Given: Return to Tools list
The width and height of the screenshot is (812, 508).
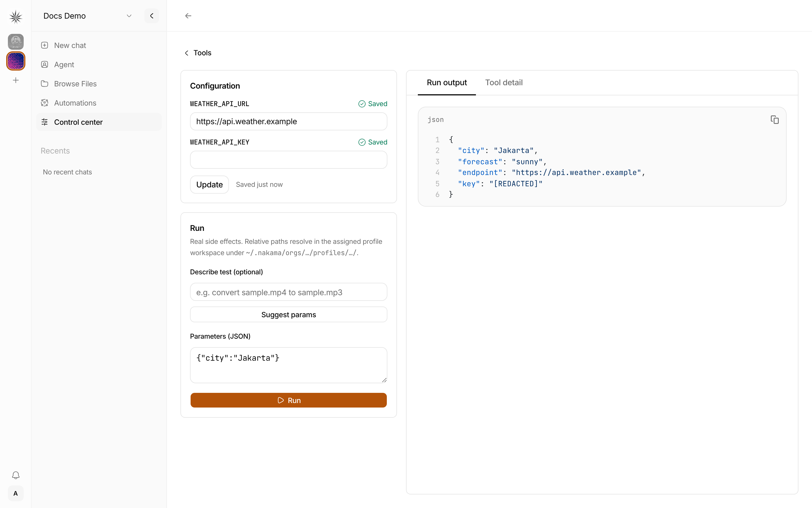Looking at the screenshot, I should pyautogui.click(x=198, y=53).
